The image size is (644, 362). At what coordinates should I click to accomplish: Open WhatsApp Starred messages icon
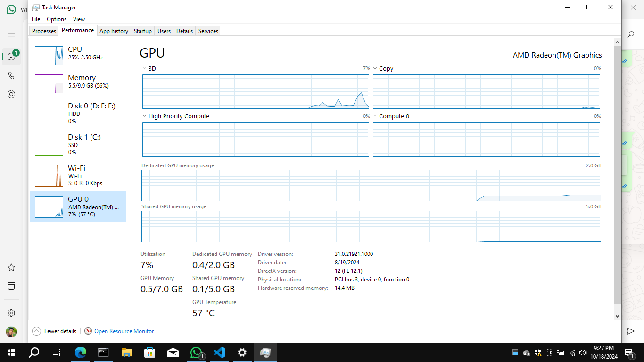(x=11, y=267)
